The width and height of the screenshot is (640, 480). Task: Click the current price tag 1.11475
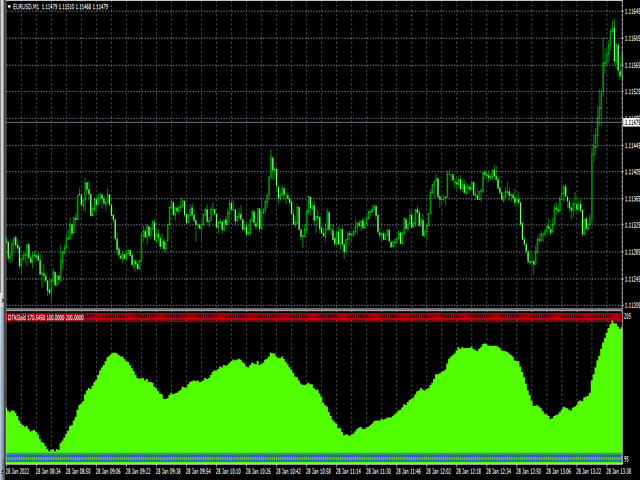click(x=630, y=122)
